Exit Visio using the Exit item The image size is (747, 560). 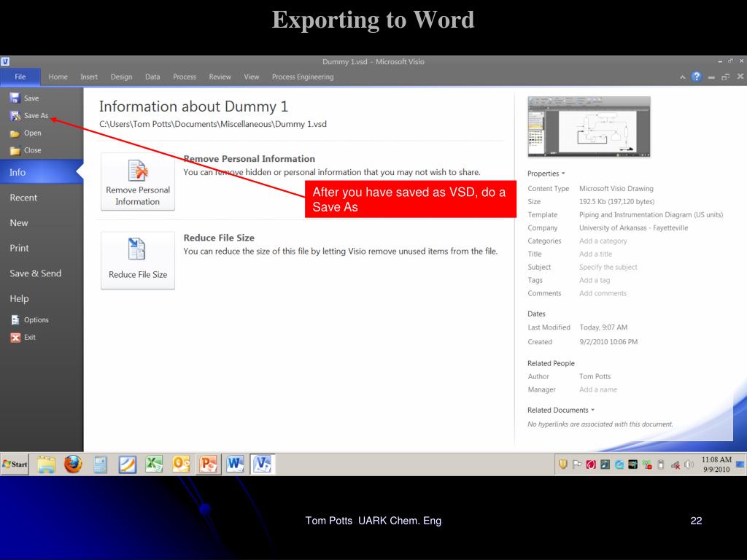tap(23, 337)
